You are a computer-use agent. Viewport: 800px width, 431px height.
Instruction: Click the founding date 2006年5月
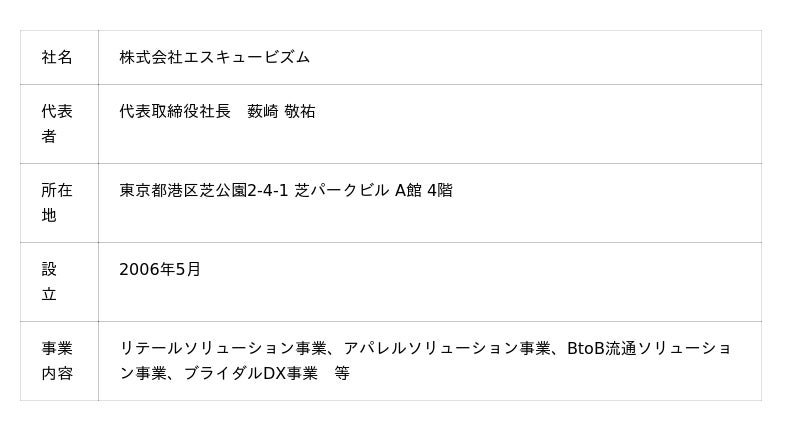(160, 269)
